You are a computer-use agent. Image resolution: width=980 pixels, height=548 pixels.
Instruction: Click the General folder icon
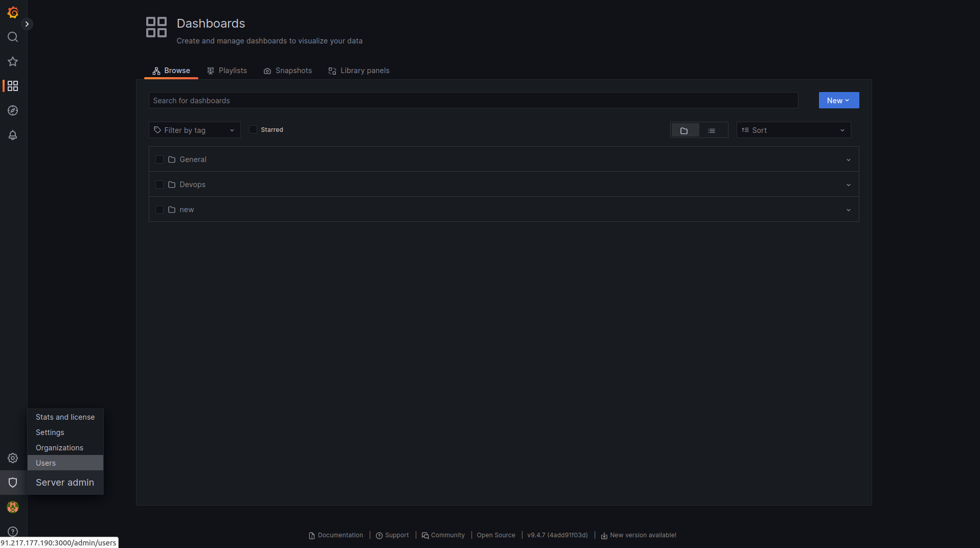coord(172,159)
